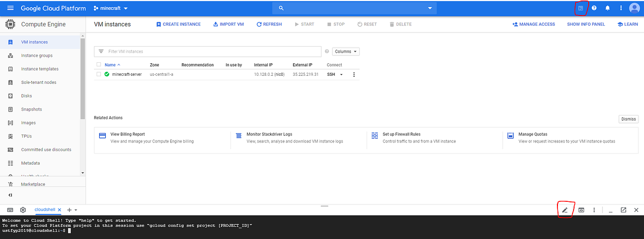Click the Manage Quotas card icon

(x=510, y=136)
